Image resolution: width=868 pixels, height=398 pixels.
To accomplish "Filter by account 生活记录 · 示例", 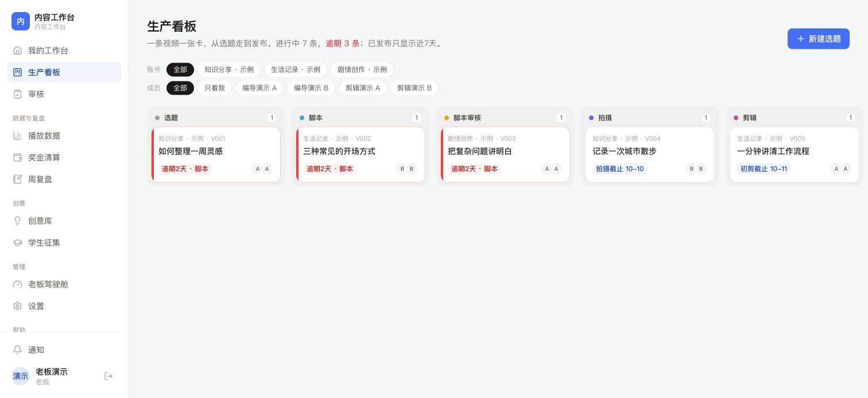I will pos(296,69).
